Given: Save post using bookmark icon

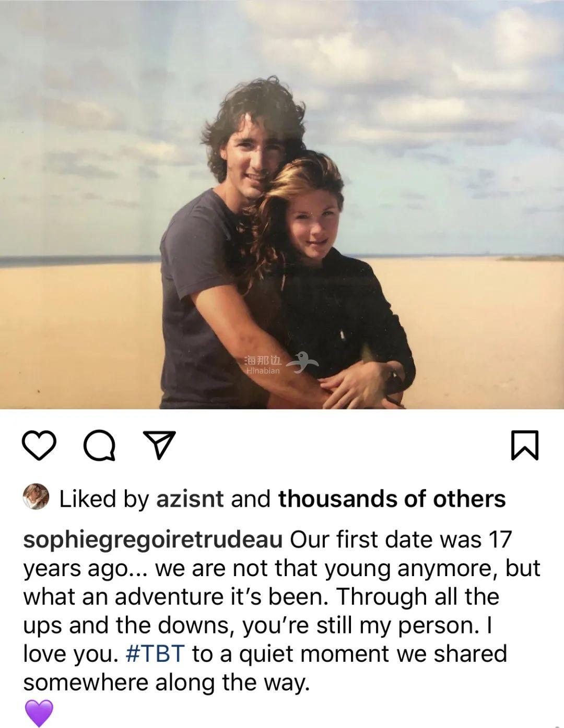Looking at the screenshot, I should [x=524, y=445].
